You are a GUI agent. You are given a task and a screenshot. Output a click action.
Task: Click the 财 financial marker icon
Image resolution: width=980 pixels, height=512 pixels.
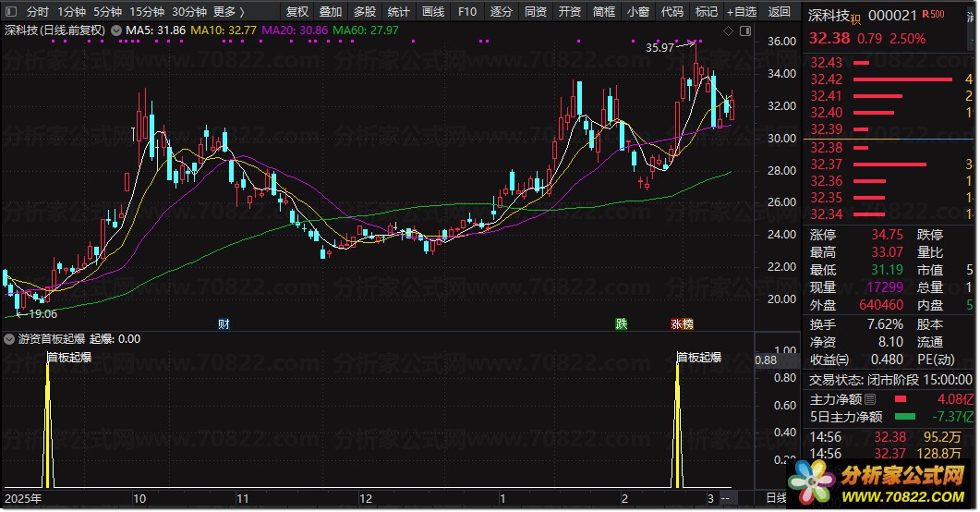click(224, 324)
